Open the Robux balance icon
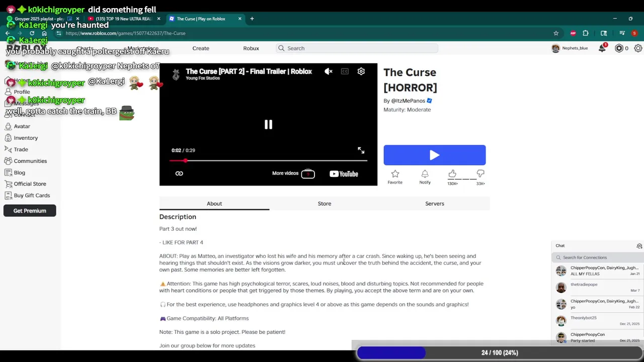Screen dimensions: 644x362 pos(619,48)
